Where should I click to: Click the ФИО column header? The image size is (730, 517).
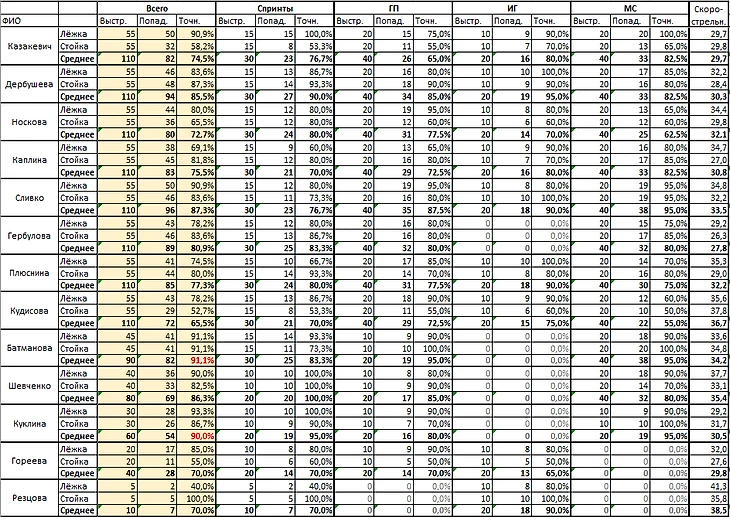coord(29,21)
